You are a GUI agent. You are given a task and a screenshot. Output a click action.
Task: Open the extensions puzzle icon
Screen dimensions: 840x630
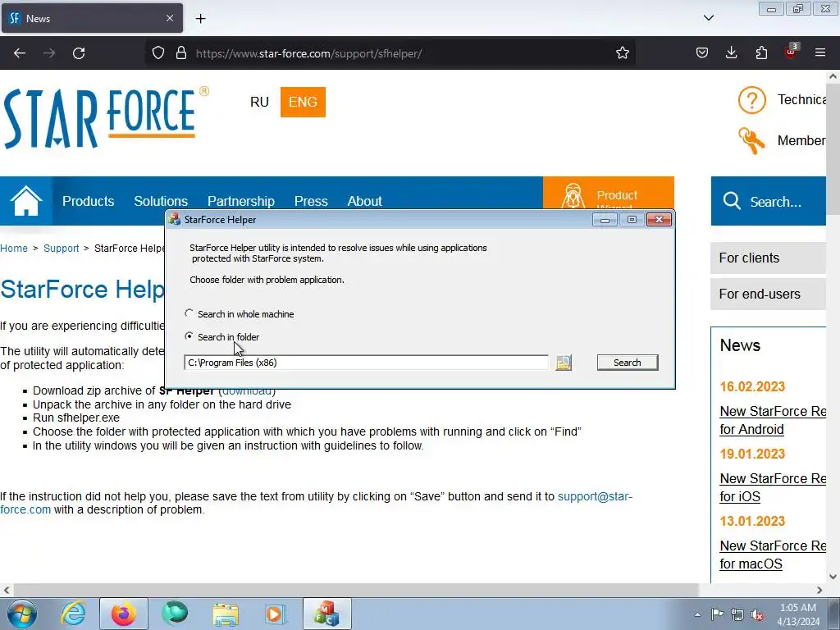pyautogui.click(x=761, y=53)
